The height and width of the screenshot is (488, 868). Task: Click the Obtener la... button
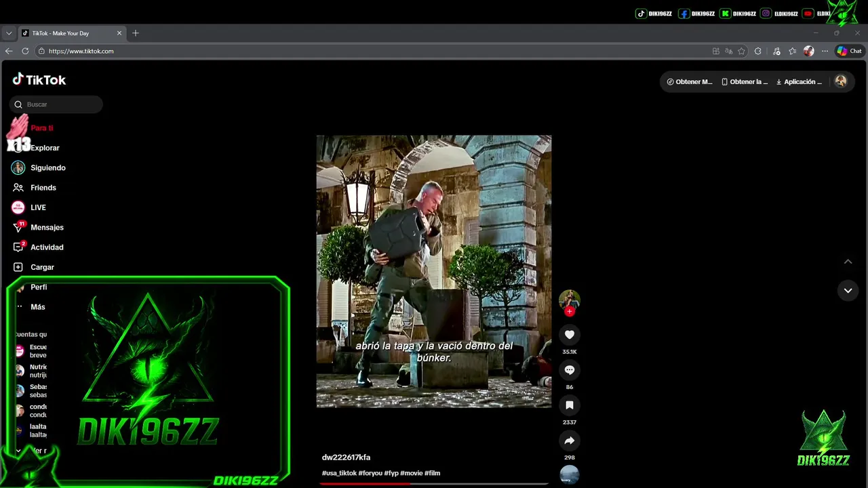click(x=744, y=81)
